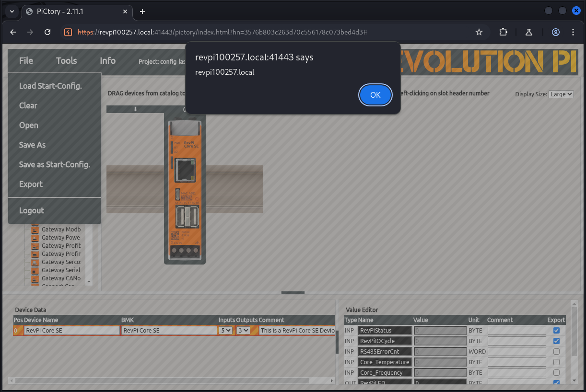The width and height of the screenshot is (586, 392).
Task: Open the Tools menu
Action: pyautogui.click(x=66, y=60)
